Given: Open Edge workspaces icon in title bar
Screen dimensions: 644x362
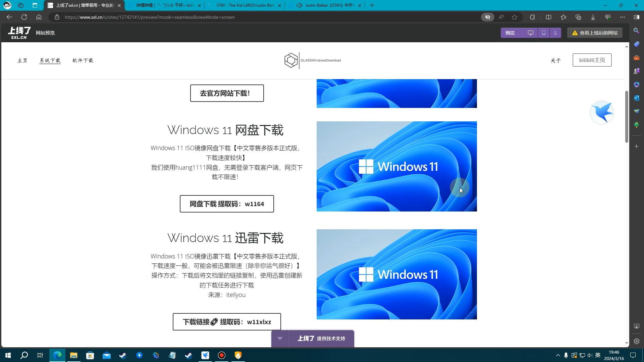Looking at the screenshot, I should point(21,5).
